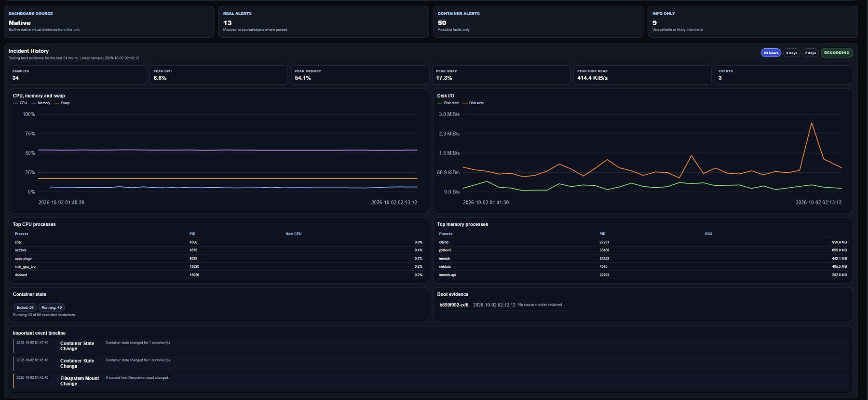This screenshot has width=868, height=400.
Task: Open the Real Alerts card showing 13
Action: 323,22
